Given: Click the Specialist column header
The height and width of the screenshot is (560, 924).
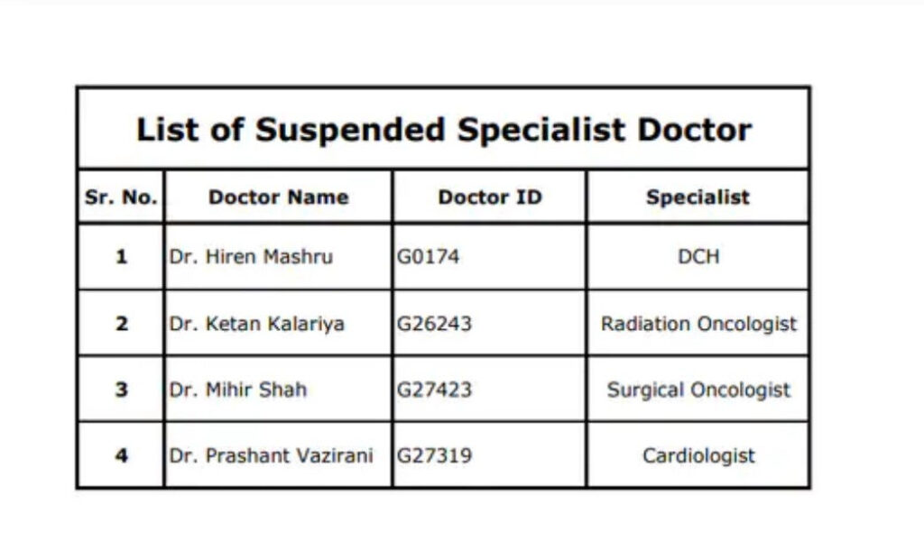Looking at the screenshot, I should 698,197.
